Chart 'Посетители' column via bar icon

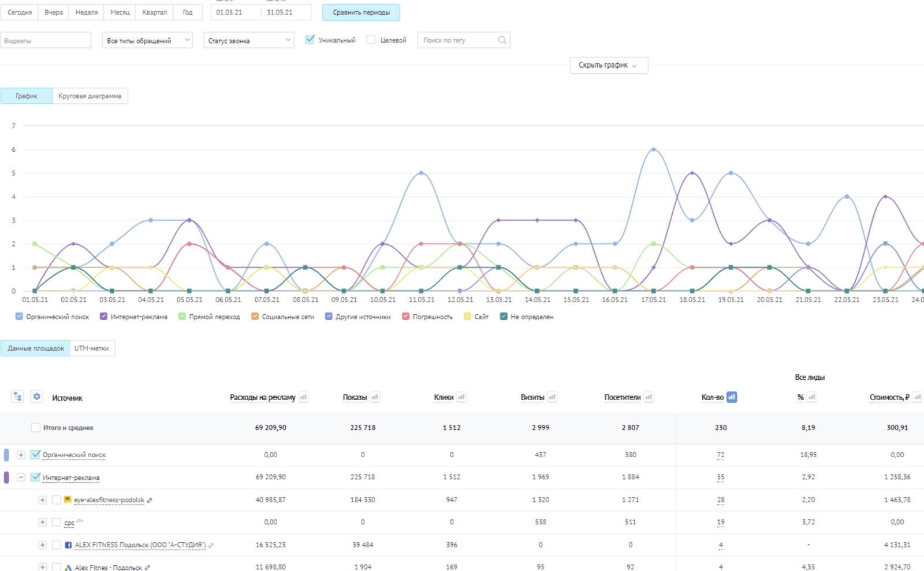point(649,397)
